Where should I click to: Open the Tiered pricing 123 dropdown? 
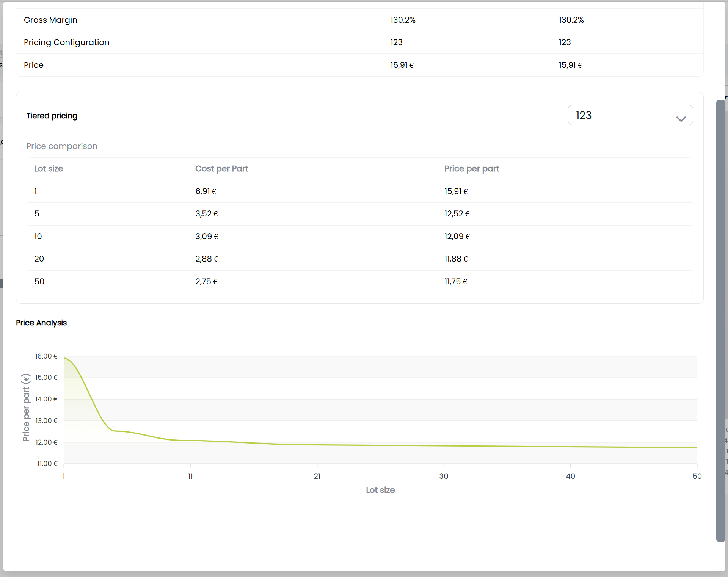coord(629,115)
